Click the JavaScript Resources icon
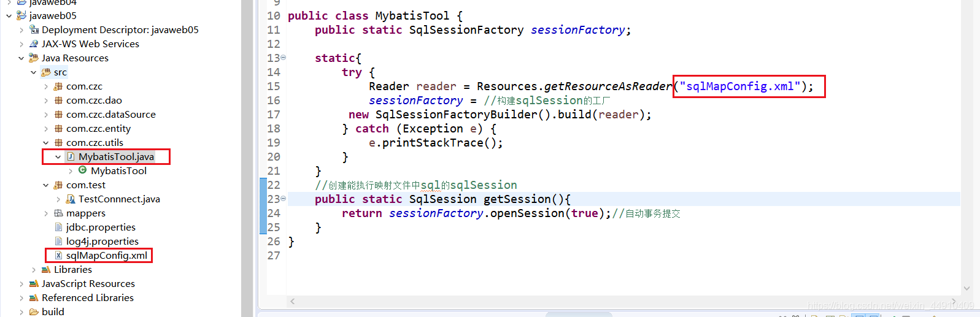Image resolution: width=980 pixels, height=317 pixels. (34, 283)
